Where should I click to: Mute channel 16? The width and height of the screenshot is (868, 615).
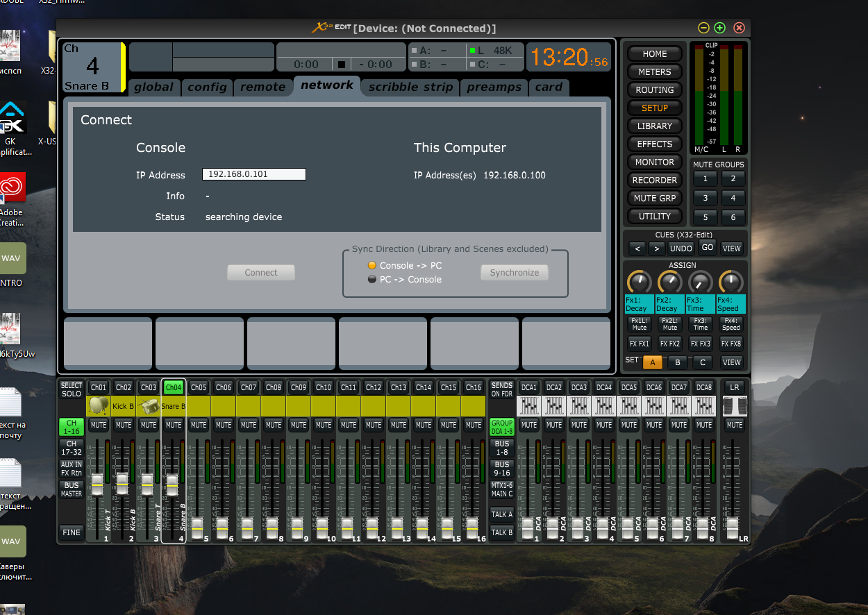[474, 425]
